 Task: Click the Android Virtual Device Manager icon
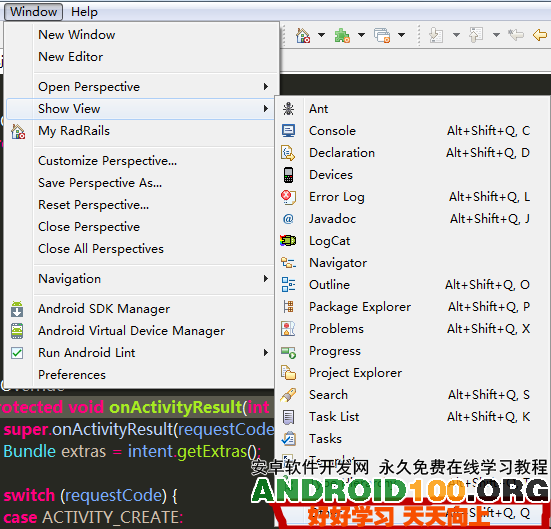coord(17,331)
